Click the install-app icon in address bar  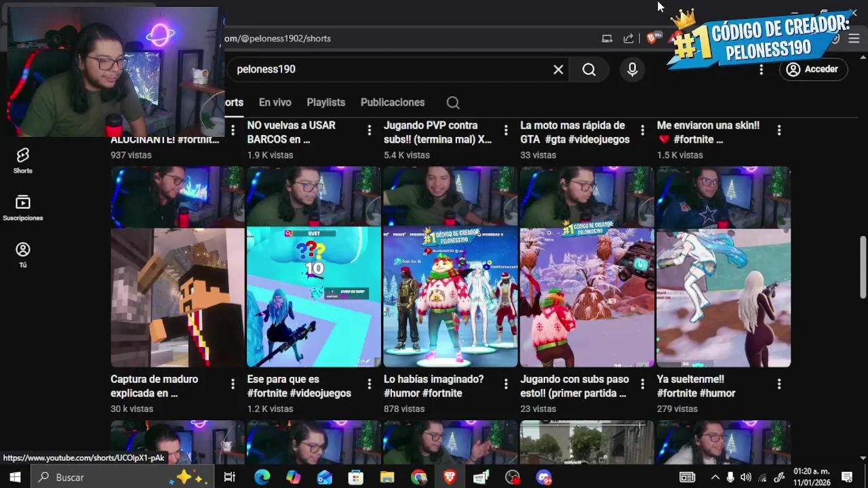click(x=607, y=39)
